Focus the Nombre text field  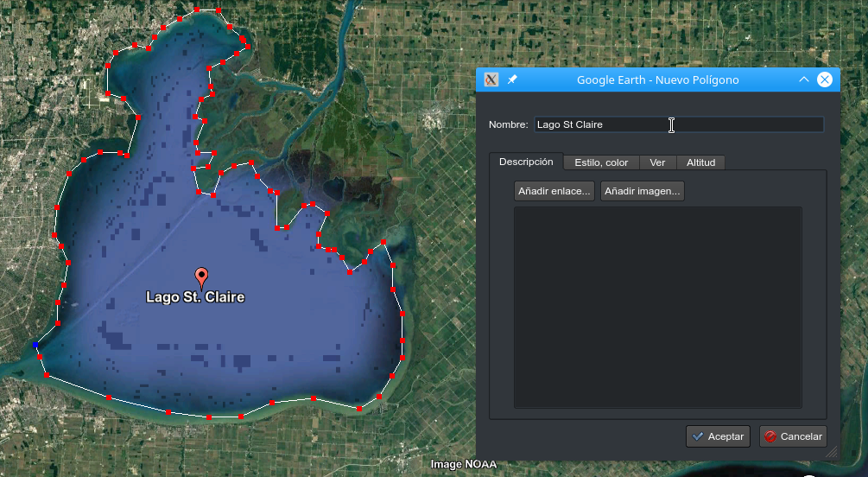(678, 124)
